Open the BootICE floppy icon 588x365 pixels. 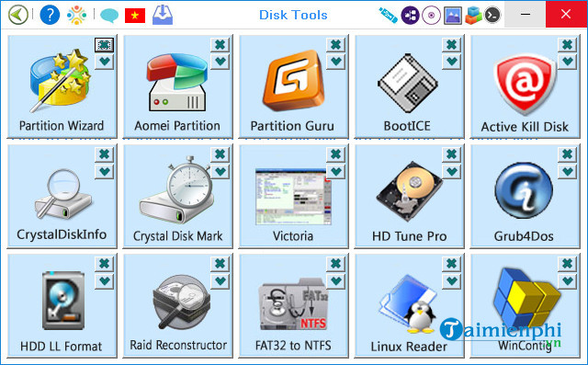408,84
